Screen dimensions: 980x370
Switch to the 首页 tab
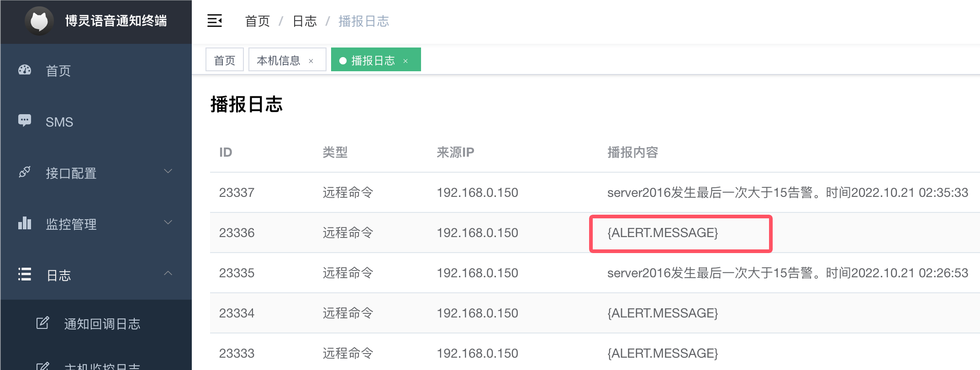[x=225, y=60]
